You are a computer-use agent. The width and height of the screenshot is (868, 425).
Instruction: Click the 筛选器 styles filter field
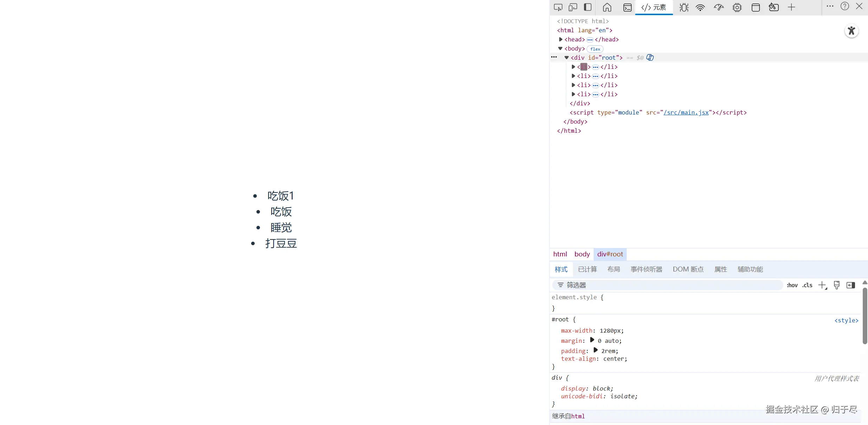click(x=667, y=285)
